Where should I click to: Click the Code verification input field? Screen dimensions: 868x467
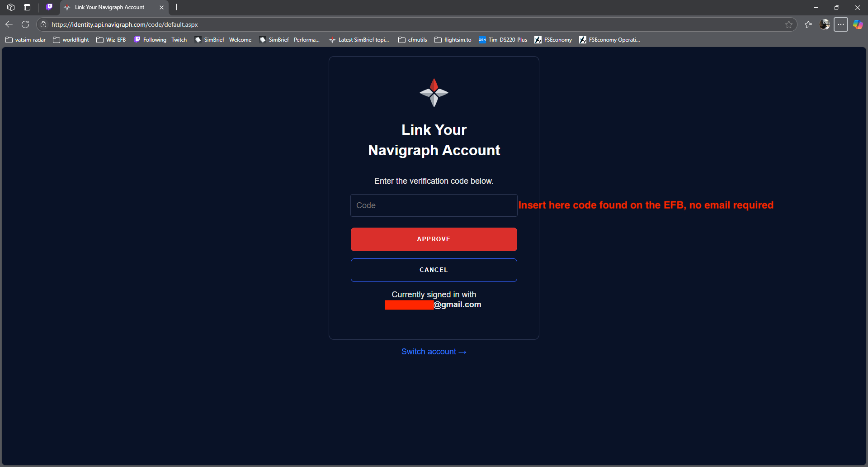pos(434,205)
